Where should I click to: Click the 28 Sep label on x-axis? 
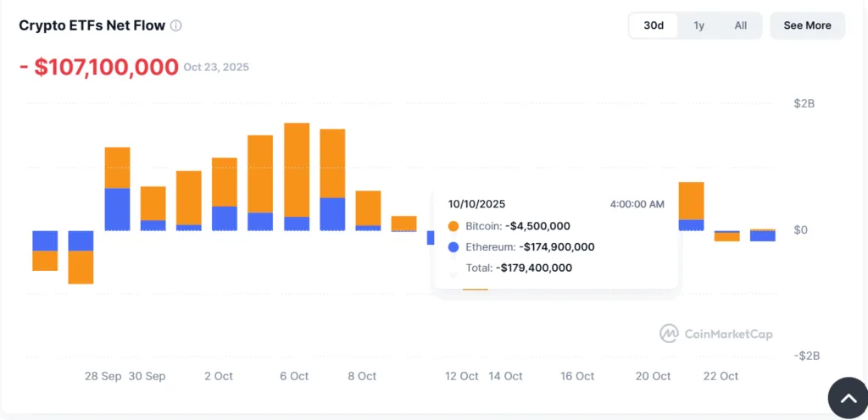(x=104, y=376)
